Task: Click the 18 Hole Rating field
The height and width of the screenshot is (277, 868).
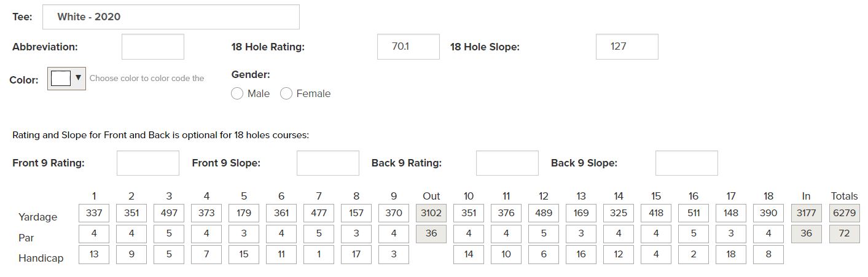Action: coord(408,47)
